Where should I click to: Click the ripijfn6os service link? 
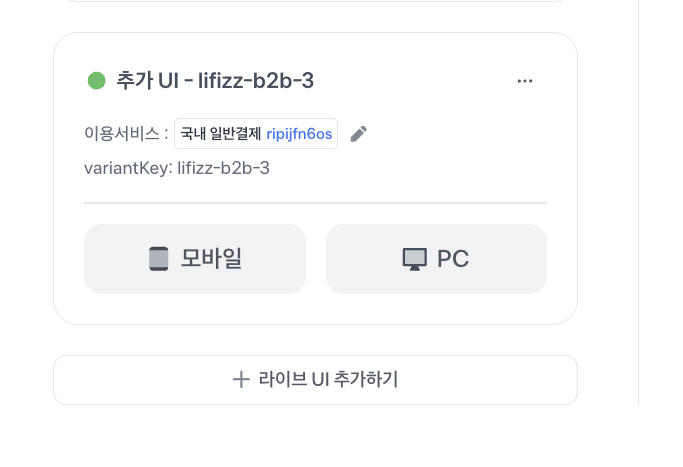299,134
